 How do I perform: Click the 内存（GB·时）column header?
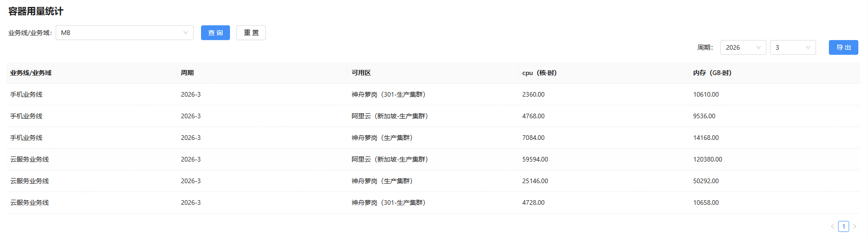click(712, 73)
